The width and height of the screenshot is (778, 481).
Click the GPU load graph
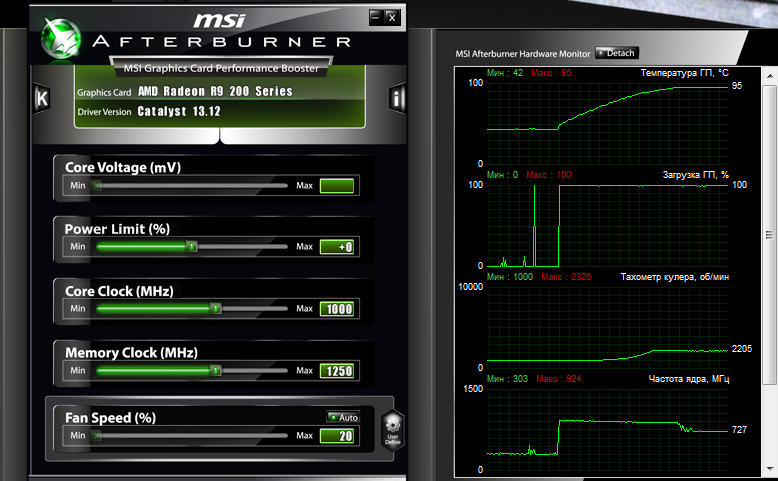pos(608,225)
